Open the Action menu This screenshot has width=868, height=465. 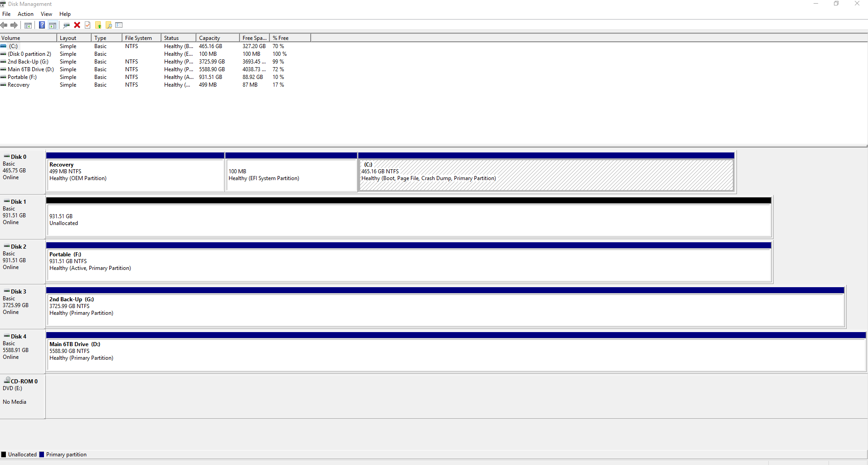point(25,14)
